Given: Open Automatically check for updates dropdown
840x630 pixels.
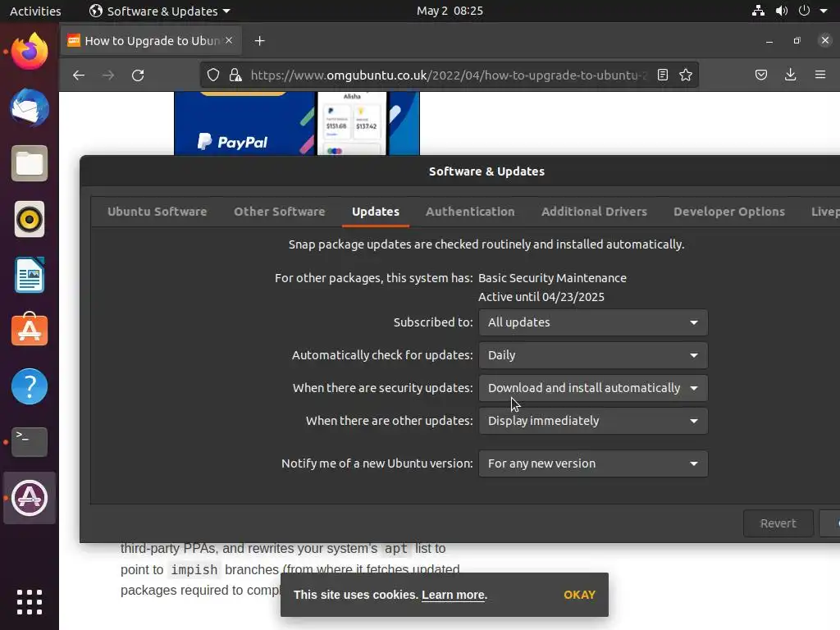Looking at the screenshot, I should click(593, 355).
